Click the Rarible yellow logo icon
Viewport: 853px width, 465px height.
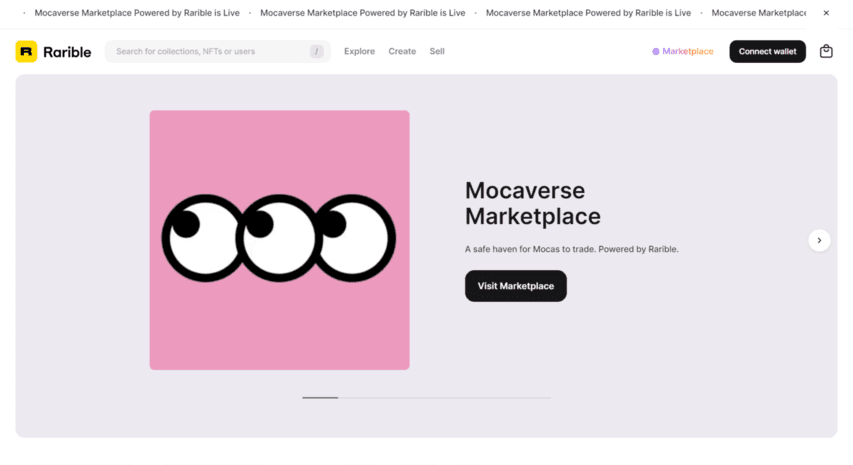[x=26, y=52]
